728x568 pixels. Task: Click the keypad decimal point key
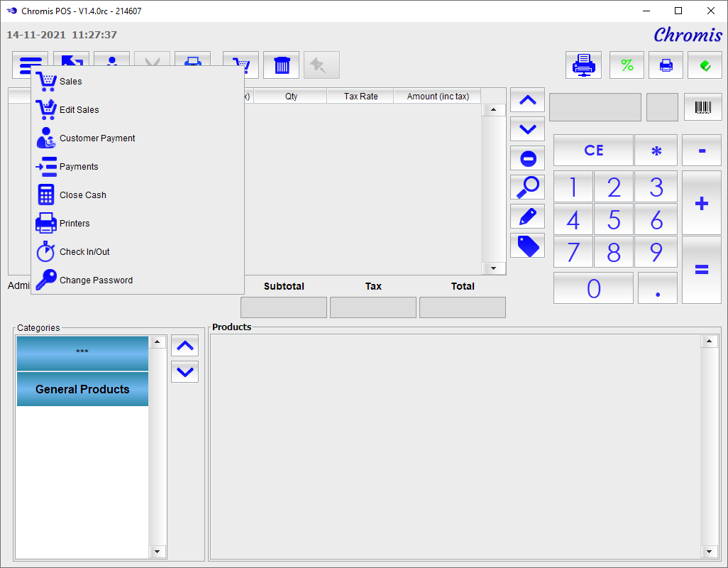pyautogui.click(x=658, y=288)
